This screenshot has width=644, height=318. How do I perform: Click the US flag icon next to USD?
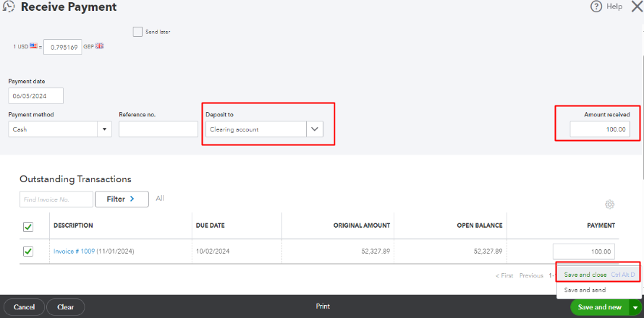pyautogui.click(x=34, y=46)
